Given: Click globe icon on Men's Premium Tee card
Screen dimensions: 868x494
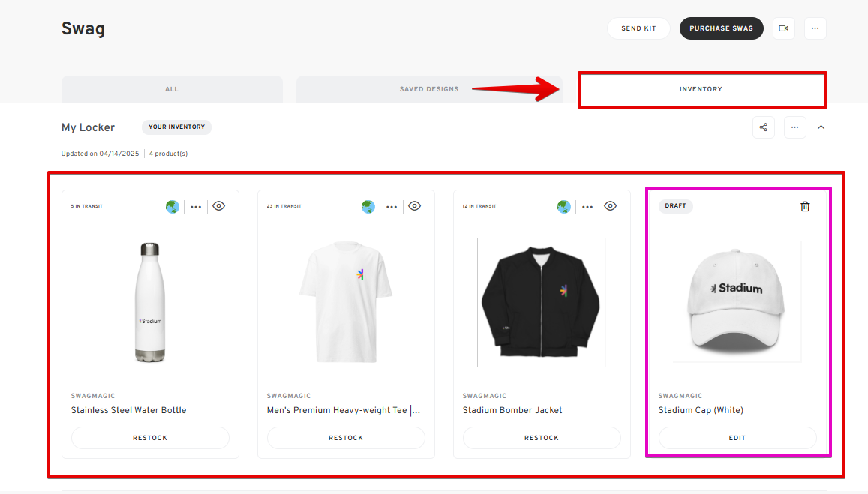Looking at the screenshot, I should click(x=368, y=207).
